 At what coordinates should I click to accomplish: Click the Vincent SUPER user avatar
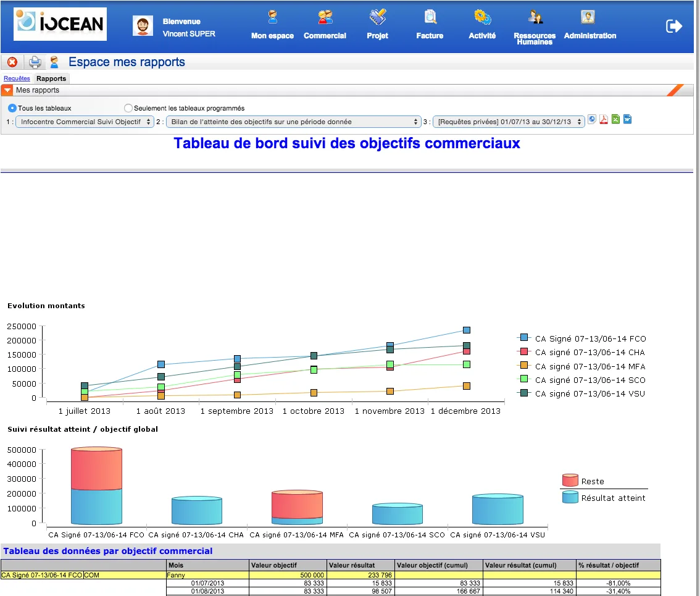pyautogui.click(x=143, y=26)
